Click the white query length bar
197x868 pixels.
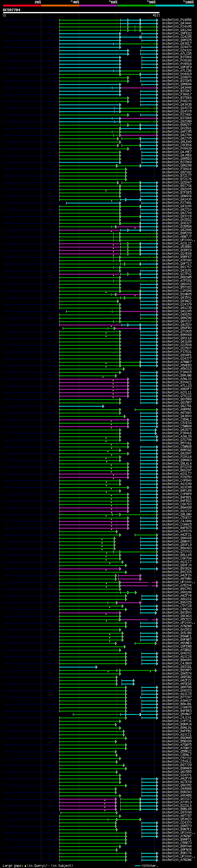pyautogui.click(x=81, y=13)
